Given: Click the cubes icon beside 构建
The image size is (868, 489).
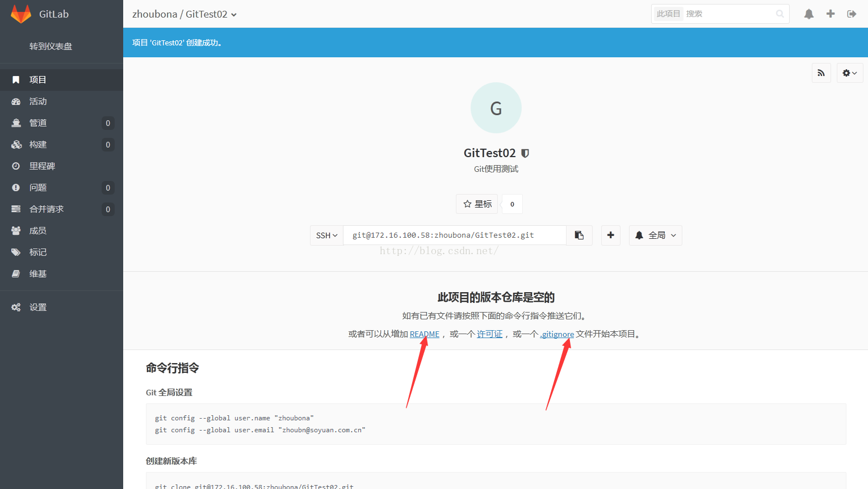Looking at the screenshot, I should pyautogui.click(x=16, y=145).
